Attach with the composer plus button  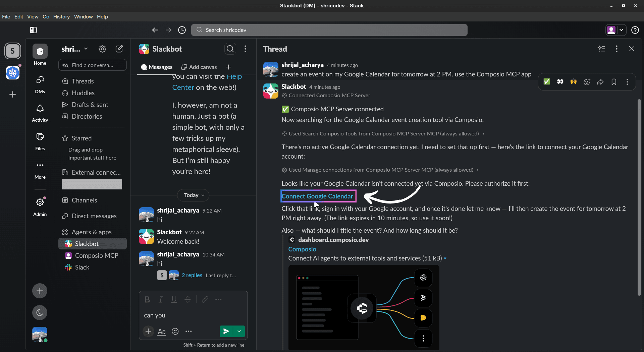[148, 332]
